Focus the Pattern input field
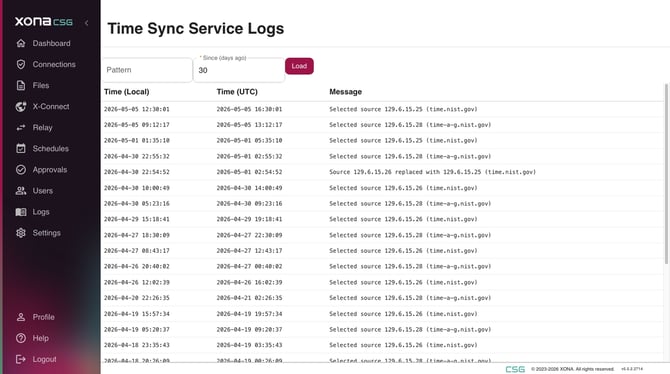 [147, 70]
